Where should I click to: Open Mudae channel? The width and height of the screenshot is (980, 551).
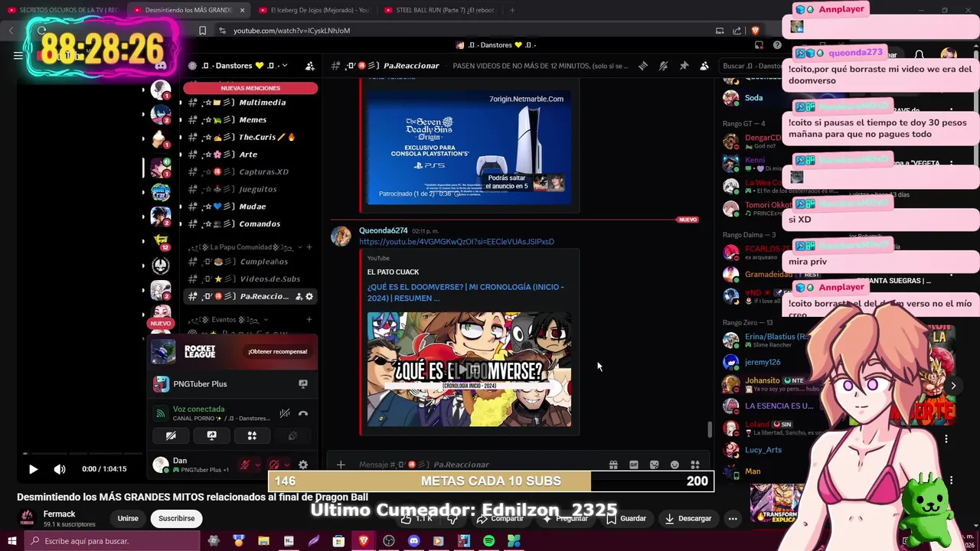[251, 207]
